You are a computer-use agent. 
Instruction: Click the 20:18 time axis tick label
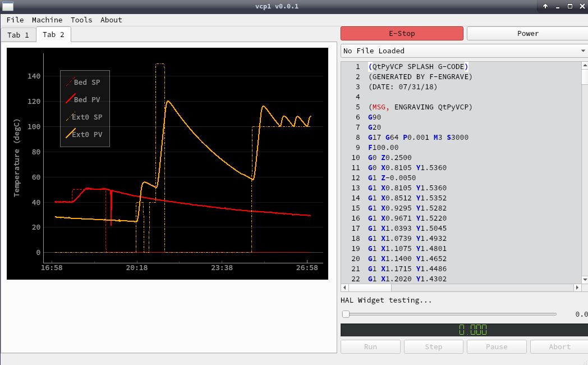click(136, 268)
